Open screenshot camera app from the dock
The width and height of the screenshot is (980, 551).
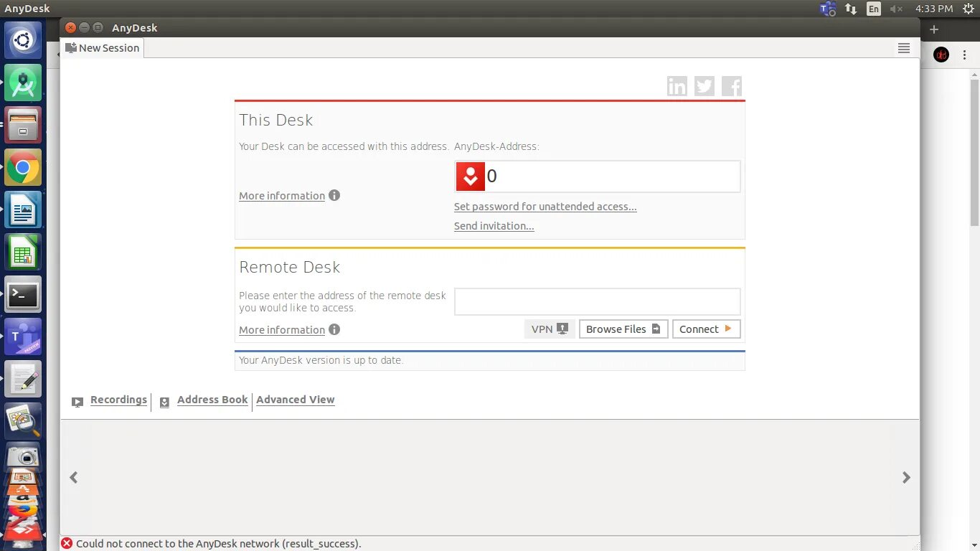point(23,457)
